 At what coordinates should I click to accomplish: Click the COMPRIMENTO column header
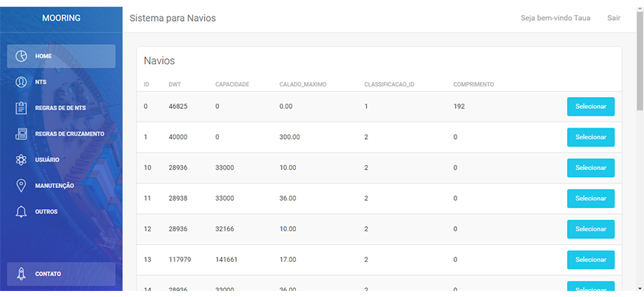(x=474, y=84)
